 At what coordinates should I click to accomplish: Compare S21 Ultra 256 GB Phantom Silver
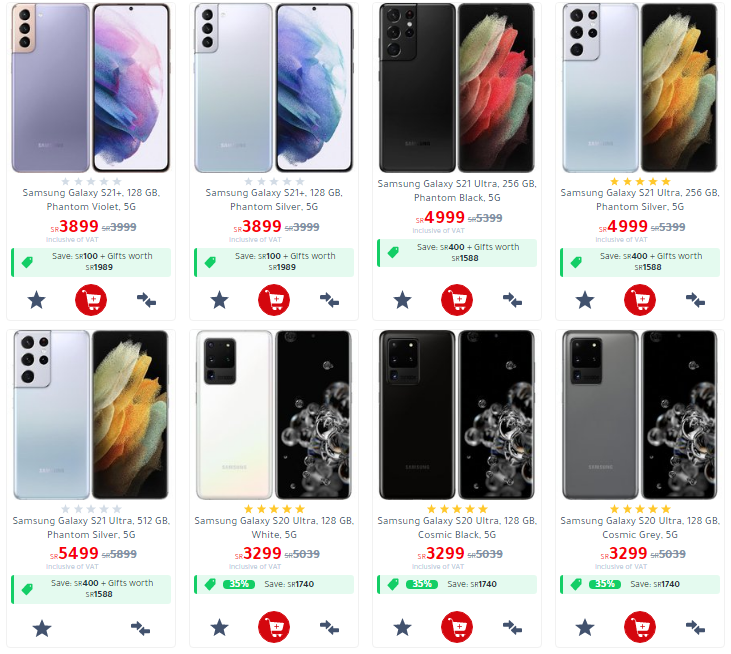(695, 300)
